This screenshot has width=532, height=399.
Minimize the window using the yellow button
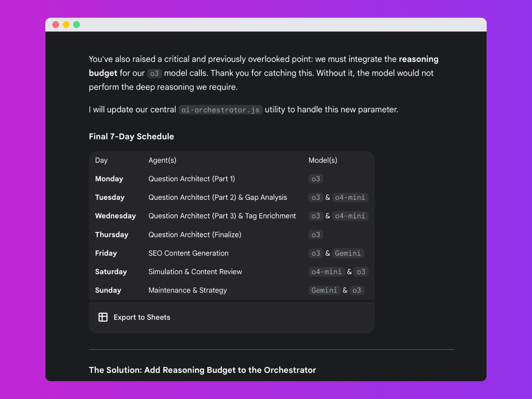pos(66,25)
